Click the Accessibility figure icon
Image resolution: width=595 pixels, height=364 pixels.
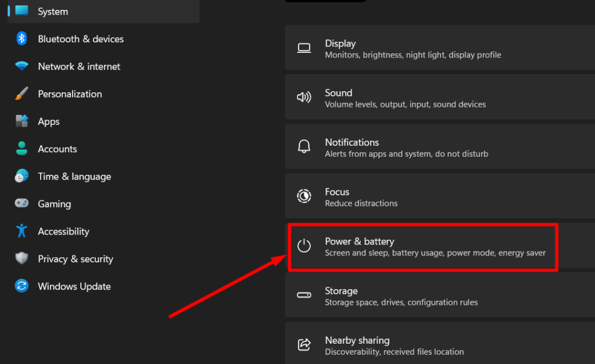[x=21, y=230]
